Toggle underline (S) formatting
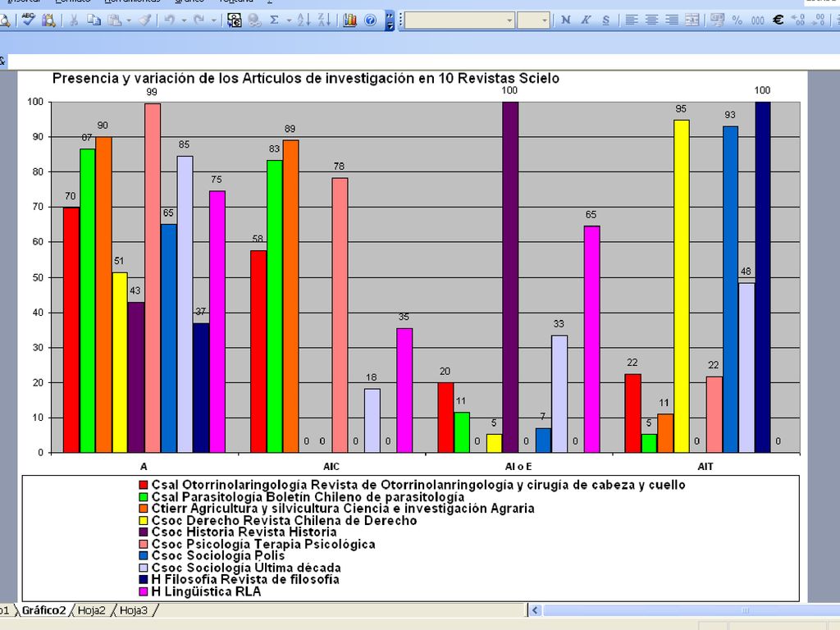The image size is (840, 630). click(x=606, y=21)
